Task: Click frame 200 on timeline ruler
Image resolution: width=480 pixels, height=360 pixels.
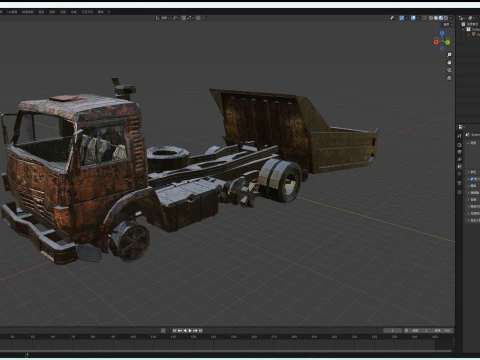Action: 334,337
